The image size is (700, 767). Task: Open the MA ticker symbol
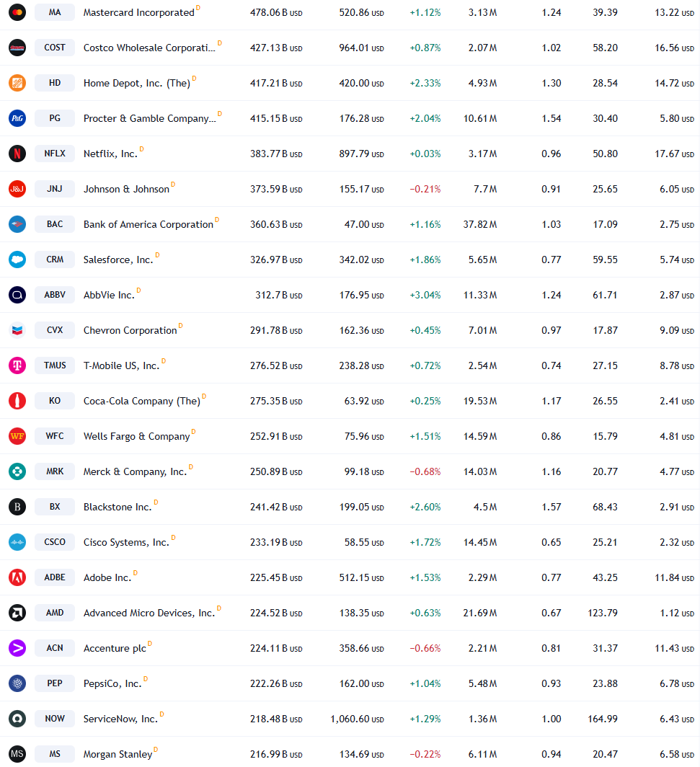[x=55, y=12]
